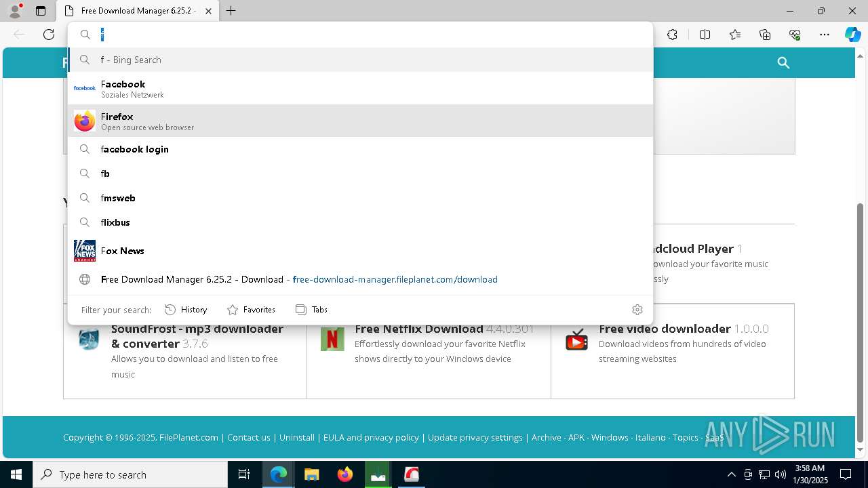Open File Explorer from the taskbar

pos(312,474)
